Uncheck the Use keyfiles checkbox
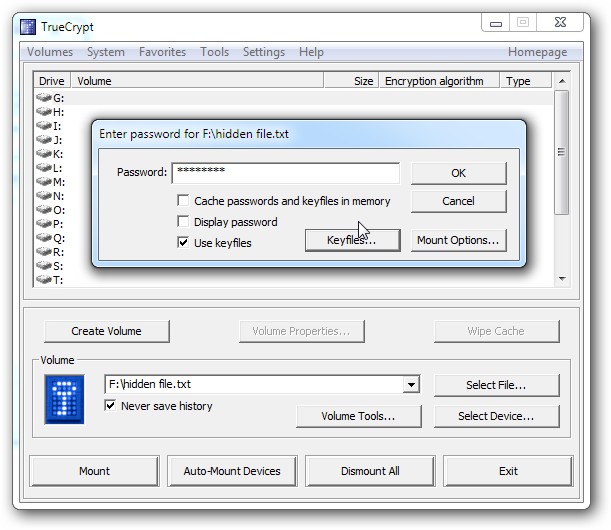This screenshot has width=611, height=530. click(x=183, y=242)
